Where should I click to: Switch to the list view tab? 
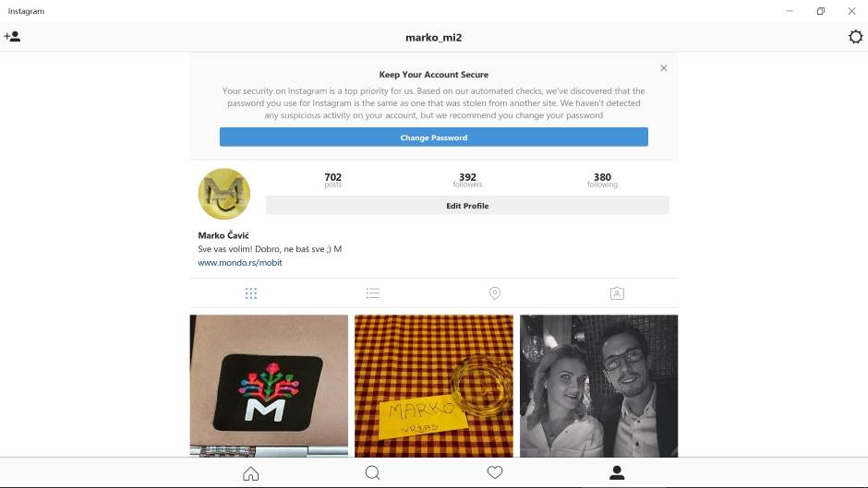click(372, 293)
